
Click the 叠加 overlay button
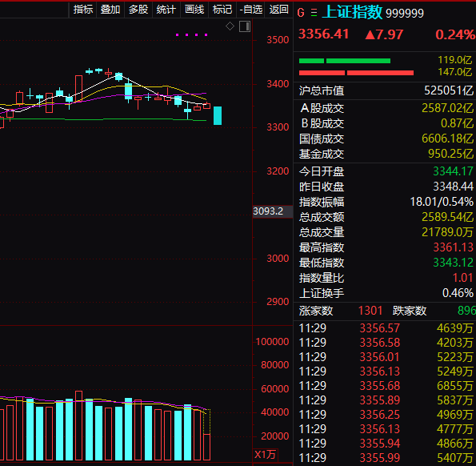point(110,10)
